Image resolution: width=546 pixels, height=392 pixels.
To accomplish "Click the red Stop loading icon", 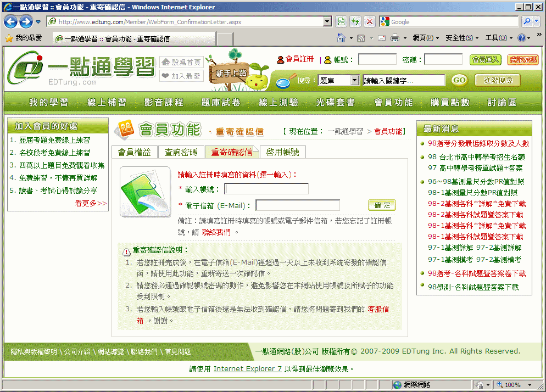I will 370,22.
